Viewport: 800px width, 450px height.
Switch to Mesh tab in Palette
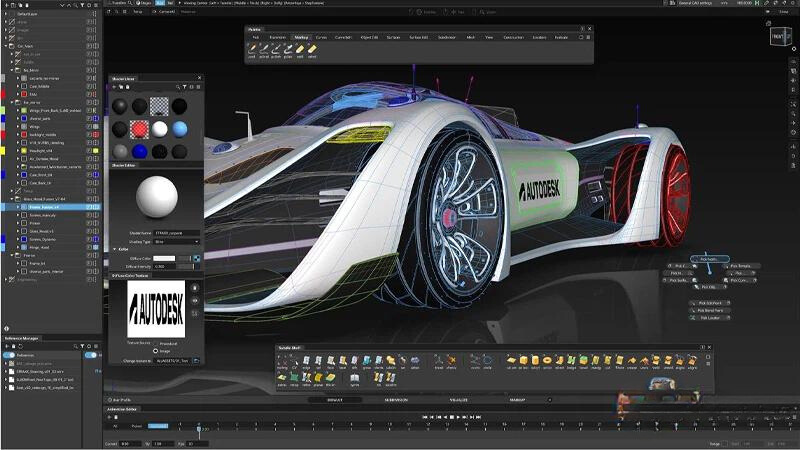tap(470, 37)
